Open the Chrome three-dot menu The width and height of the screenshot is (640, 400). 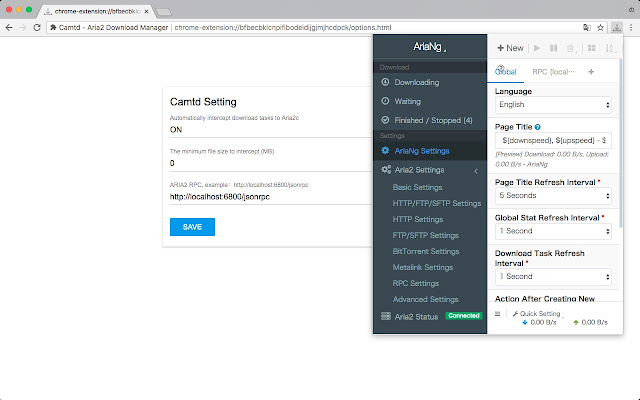tap(631, 27)
